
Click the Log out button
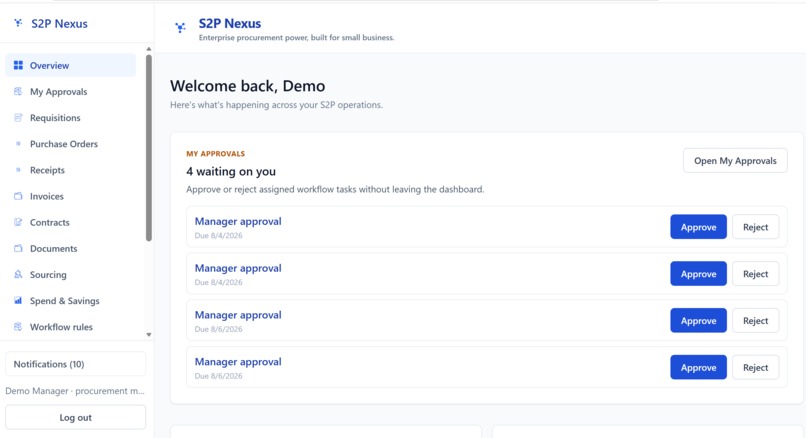click(76, 417)
